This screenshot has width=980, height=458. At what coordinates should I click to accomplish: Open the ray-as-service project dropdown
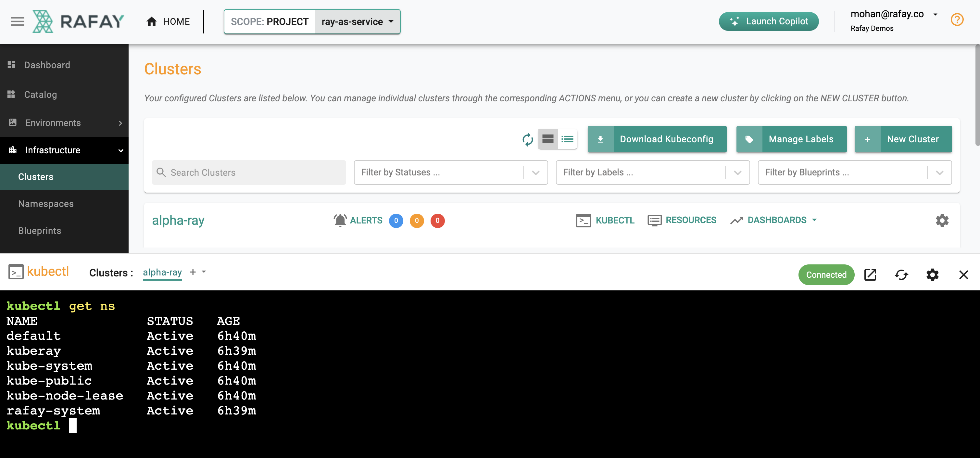coord(357,21)
